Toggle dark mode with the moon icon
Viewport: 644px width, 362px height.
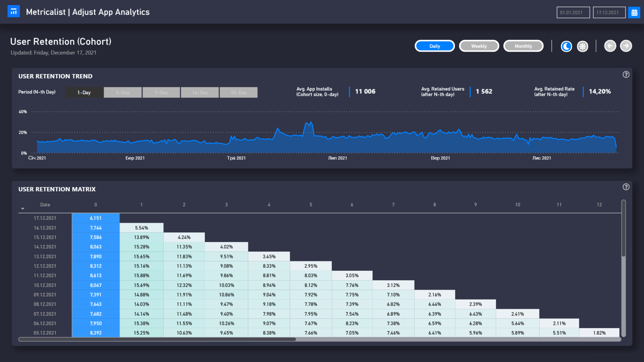(566, 46)
